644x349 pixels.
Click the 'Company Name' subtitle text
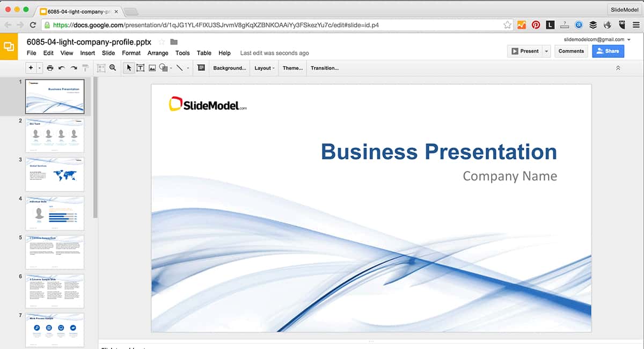point(510,176)
